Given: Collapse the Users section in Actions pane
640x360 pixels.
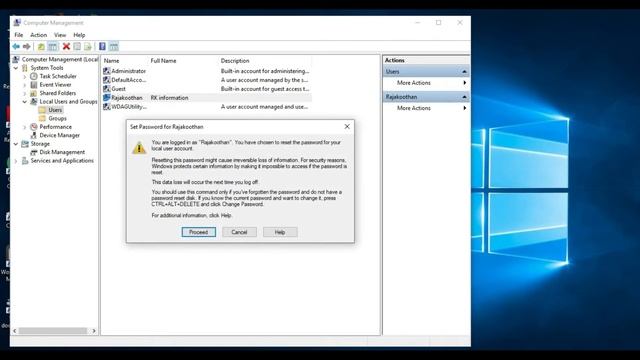Looking at the screenshot, I should tap(464, 72).
